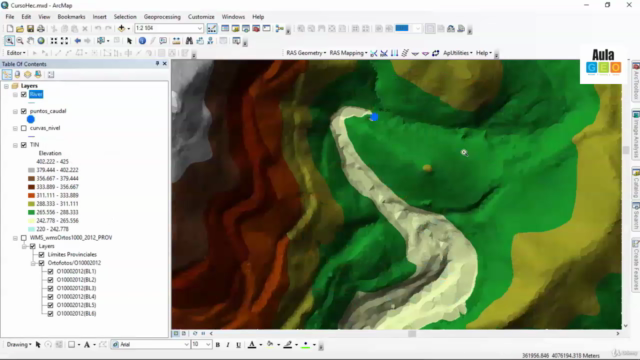Open the map scale dropdown
640x360 pixels.
[200, 28]
